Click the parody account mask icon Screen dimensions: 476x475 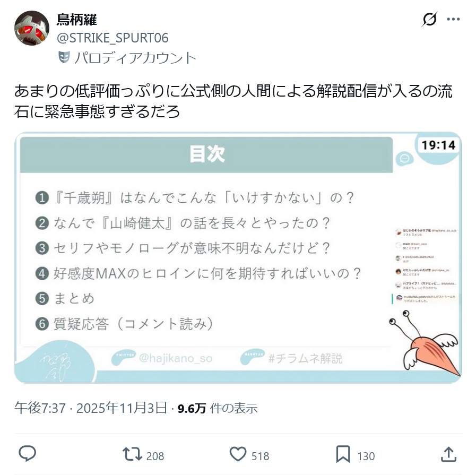coord(64,57)
